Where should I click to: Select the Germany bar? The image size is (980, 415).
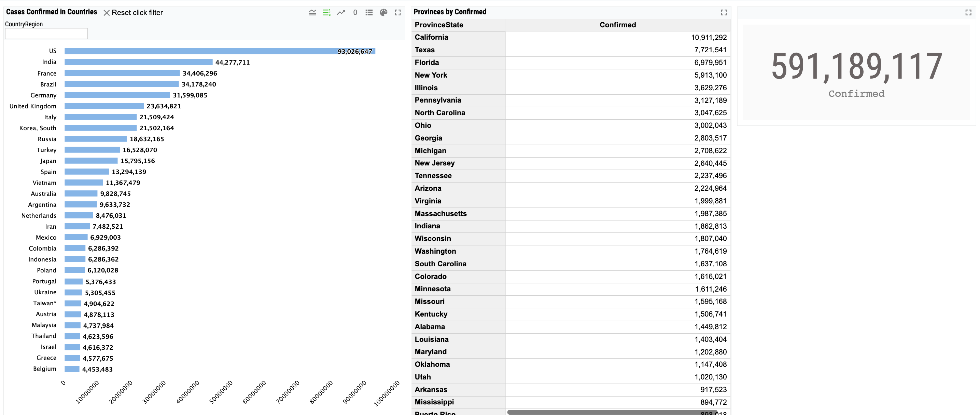[x=117, y=95]
